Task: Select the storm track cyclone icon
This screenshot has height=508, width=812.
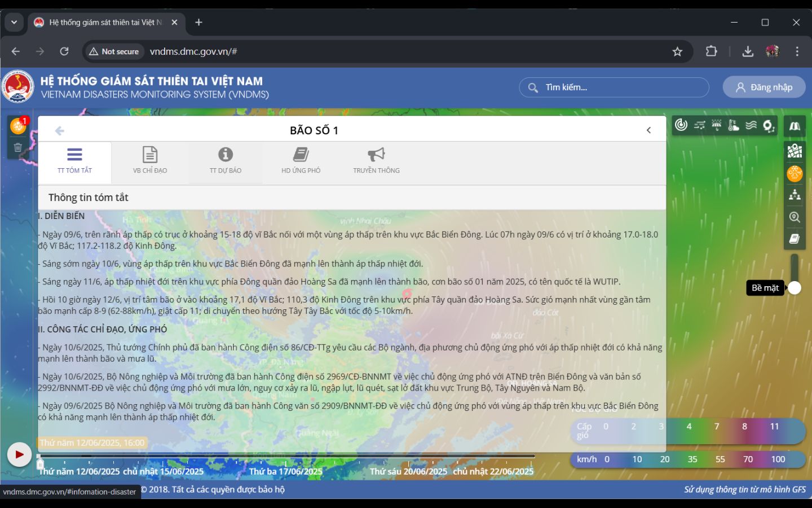Action: click(769, 126)
